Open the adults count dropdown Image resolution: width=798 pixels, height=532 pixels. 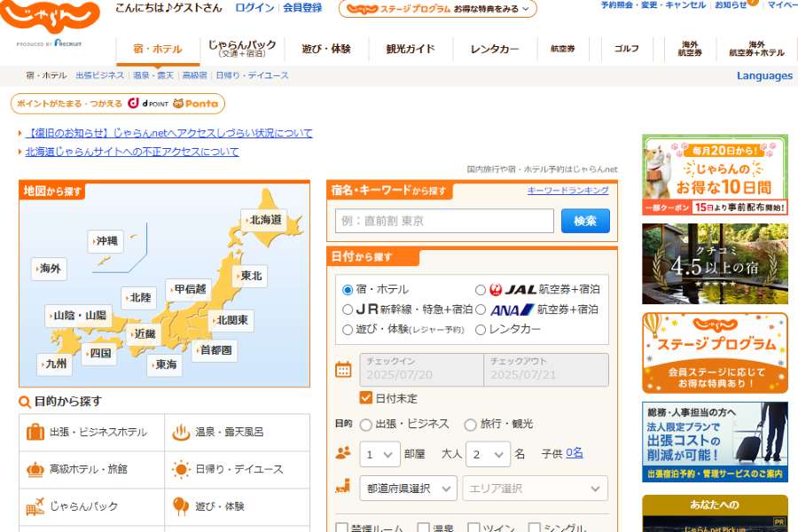click(488, 454)
